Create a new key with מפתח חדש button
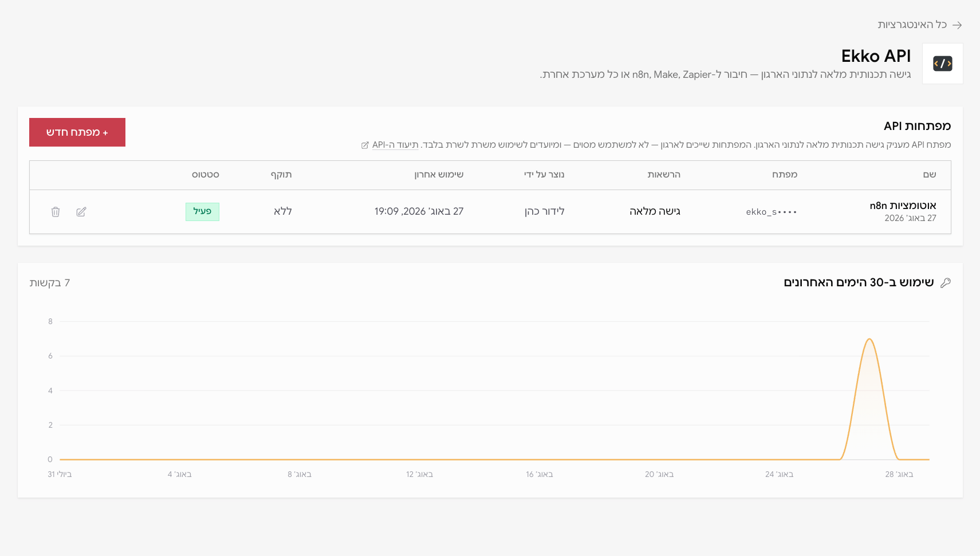This screenshot has height=556, width=980. point(77,132)
